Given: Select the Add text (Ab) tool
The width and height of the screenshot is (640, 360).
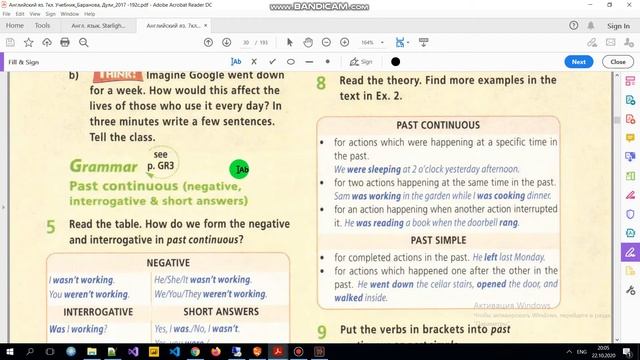Looking at the screenshot, I should coord(236,62).
